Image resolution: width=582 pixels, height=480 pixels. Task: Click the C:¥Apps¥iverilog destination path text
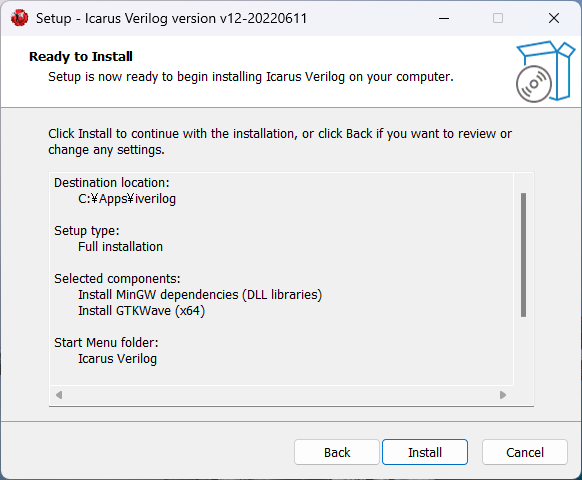[x=127, y=199]
